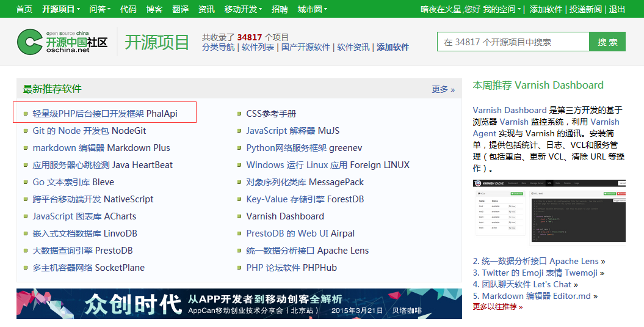Open the 博客 nav item
The height and width of the screenshot is (327, 644).
coord(154,9)
